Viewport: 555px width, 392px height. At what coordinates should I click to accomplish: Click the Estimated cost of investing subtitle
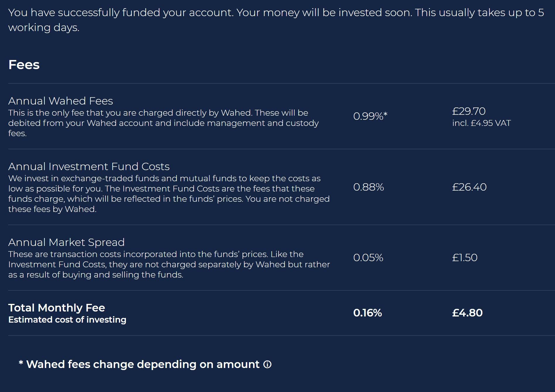(67, 320)
